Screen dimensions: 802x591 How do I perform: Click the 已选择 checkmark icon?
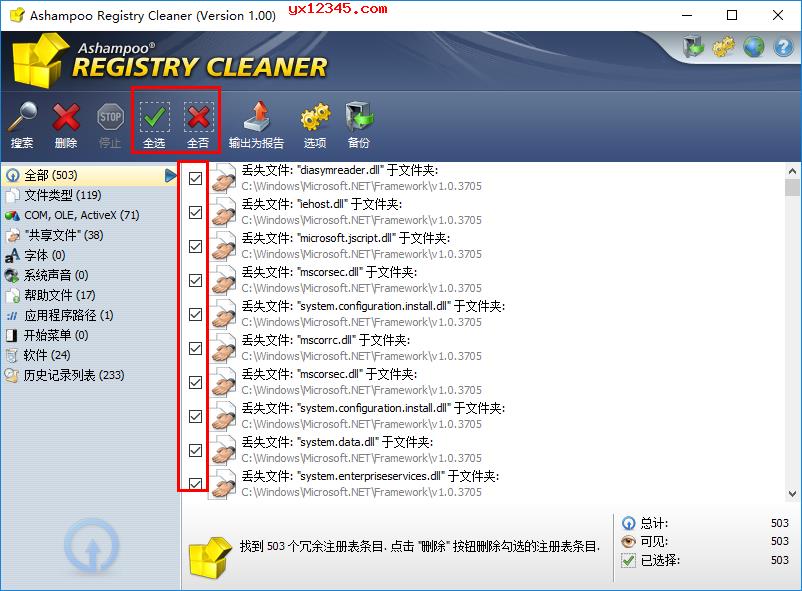click(629, 560)
